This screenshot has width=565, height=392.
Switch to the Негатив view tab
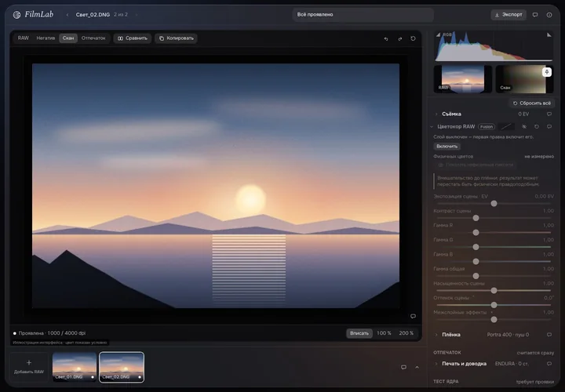46,38
